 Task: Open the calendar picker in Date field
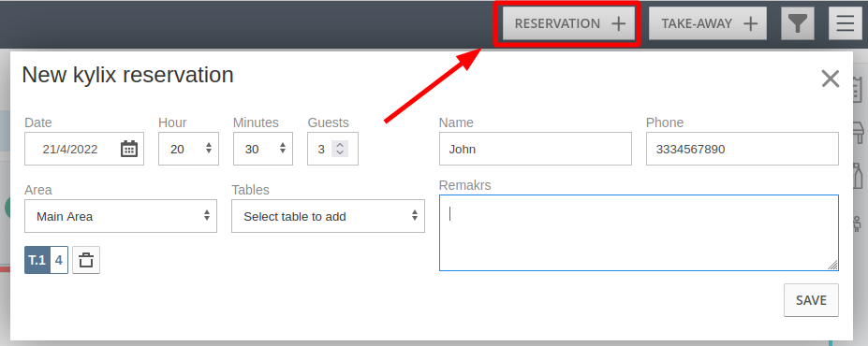[x=129, y=149]
